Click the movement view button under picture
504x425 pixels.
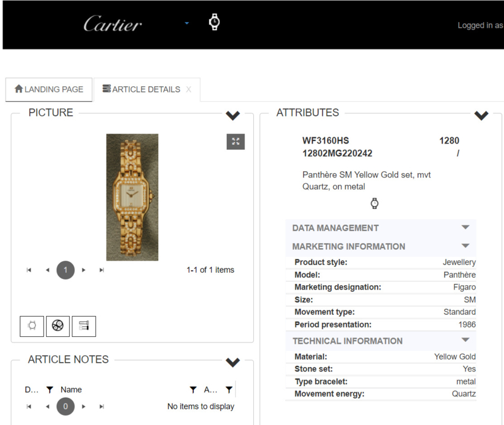click(x=58, y=326)
